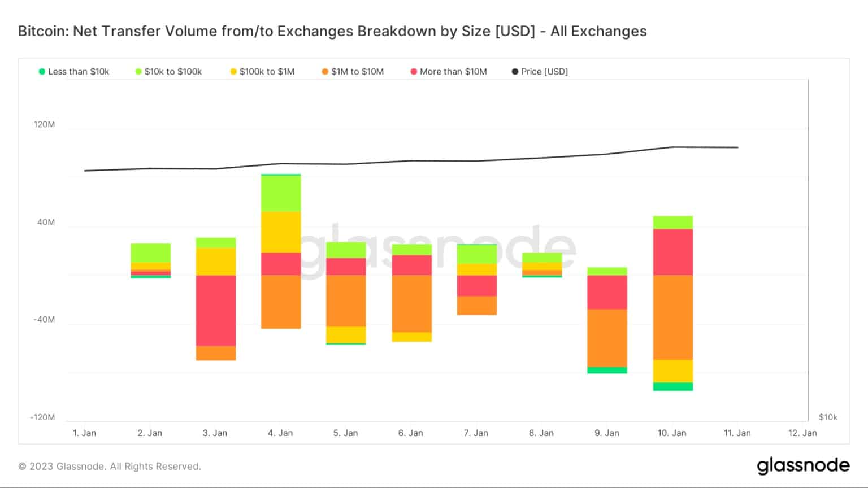Hide the 'More than $10M' series

449,72
